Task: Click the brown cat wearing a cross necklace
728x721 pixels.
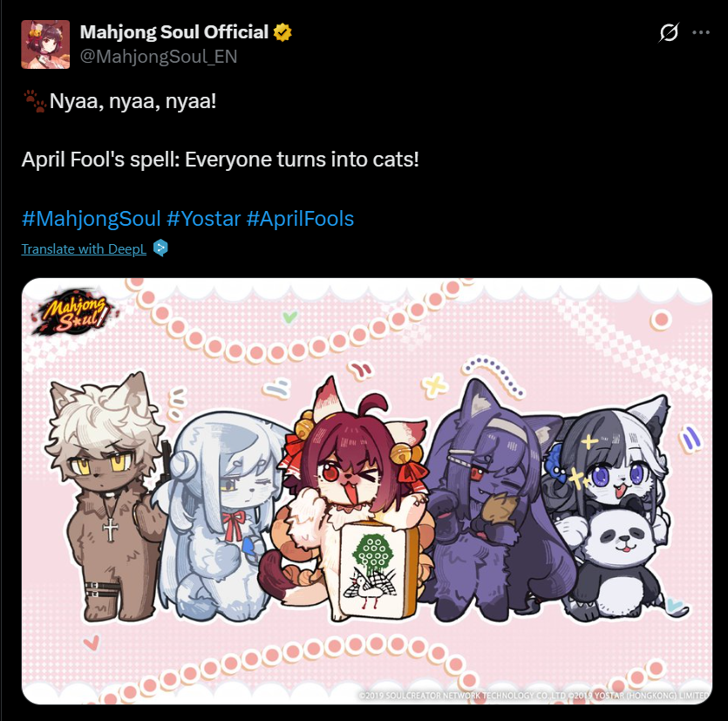Action: pos(105,497)
